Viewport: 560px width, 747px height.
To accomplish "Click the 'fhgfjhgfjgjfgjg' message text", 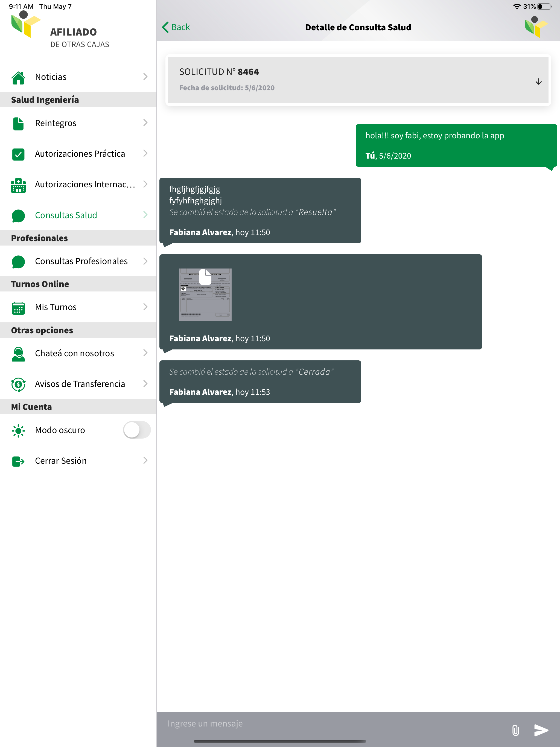I will pos(194,189).
